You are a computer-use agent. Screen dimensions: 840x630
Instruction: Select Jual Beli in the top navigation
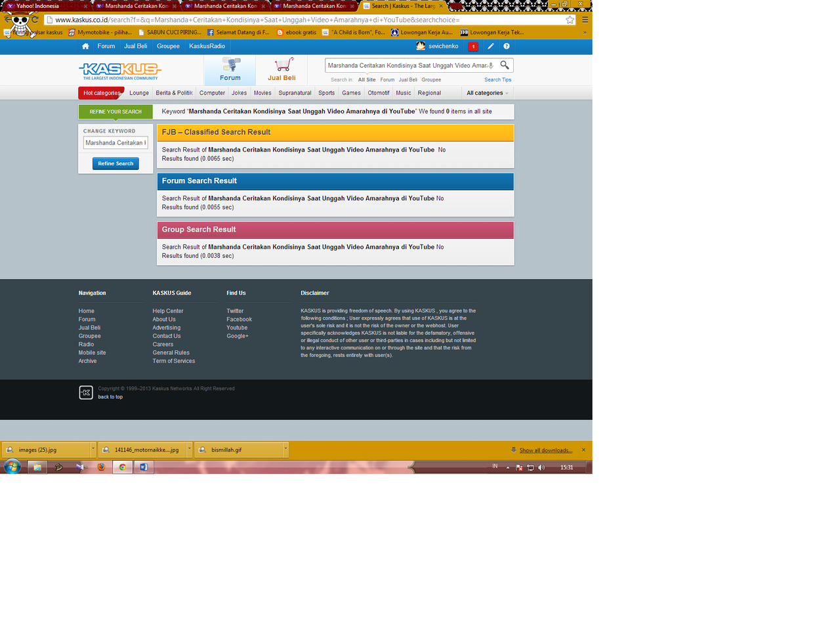[x=136, y=47]
